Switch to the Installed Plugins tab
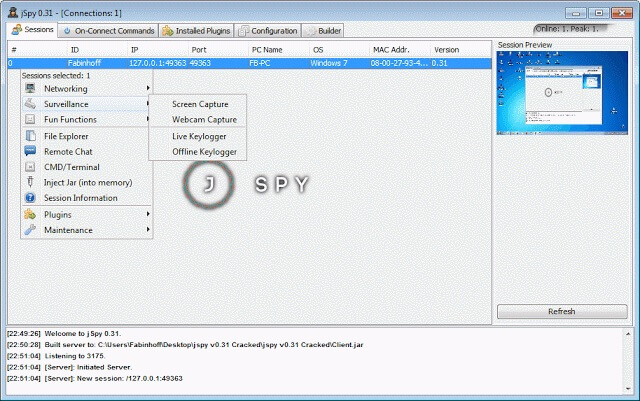Screen dimensions: 640x401 (x=196, y=31)
